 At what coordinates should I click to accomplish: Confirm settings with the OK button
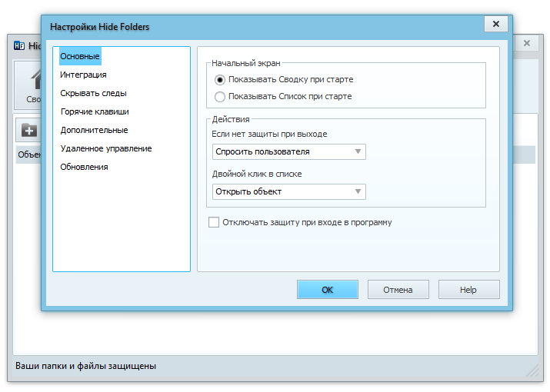point(327,290)
